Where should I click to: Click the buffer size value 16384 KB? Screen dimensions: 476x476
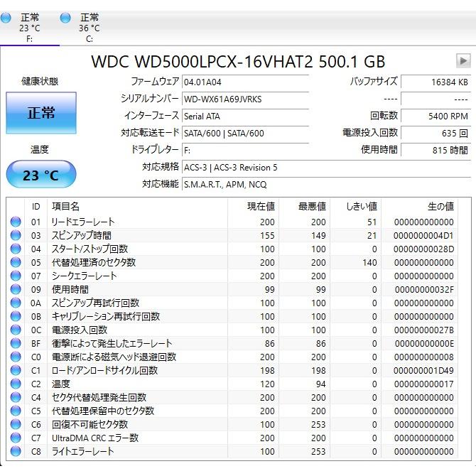click(436, 82)
